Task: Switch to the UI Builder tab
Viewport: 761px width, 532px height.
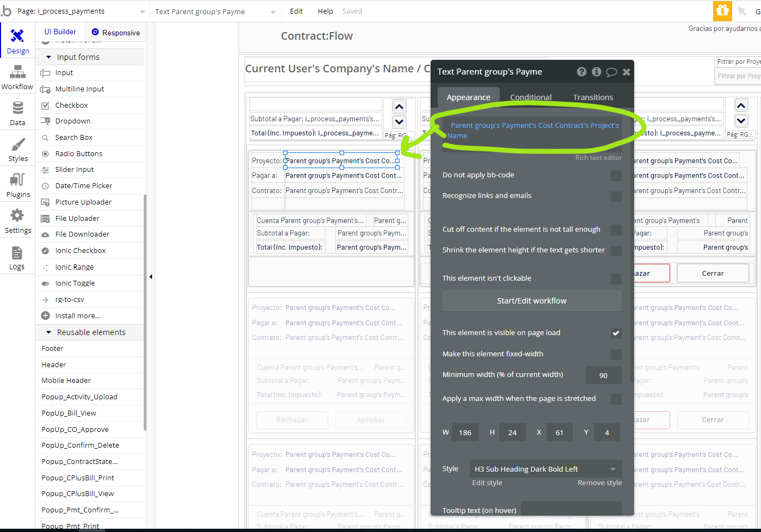Action: pos(60,32)
